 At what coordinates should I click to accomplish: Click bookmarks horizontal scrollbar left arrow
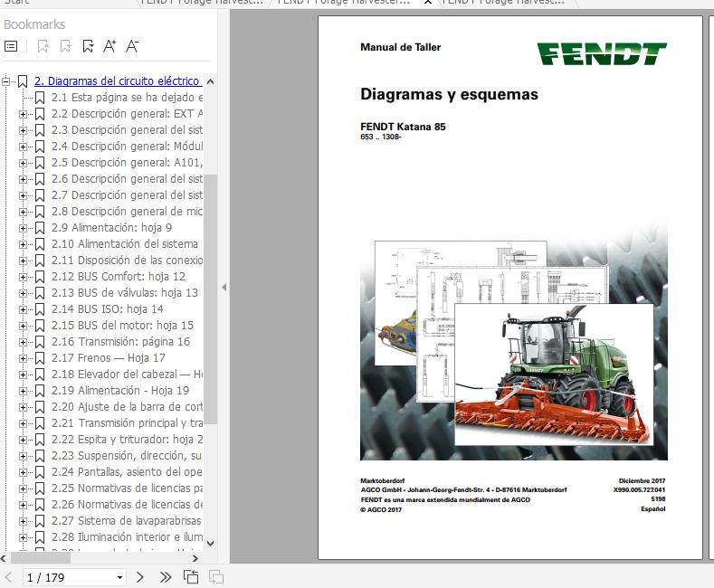(4, 558)
